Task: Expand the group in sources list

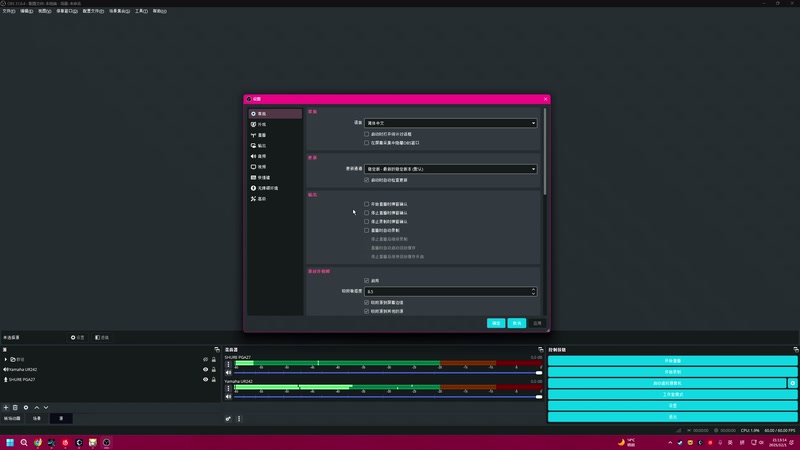Action: tap(6, 360)
